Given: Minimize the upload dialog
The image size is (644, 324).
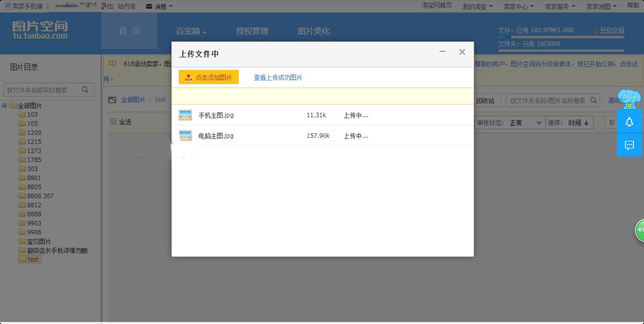Looking at the screenshot, I should [442, 52].
